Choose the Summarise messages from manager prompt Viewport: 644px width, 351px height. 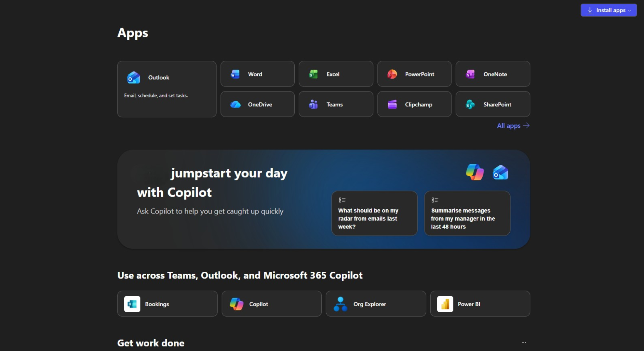tap(467, 213)
